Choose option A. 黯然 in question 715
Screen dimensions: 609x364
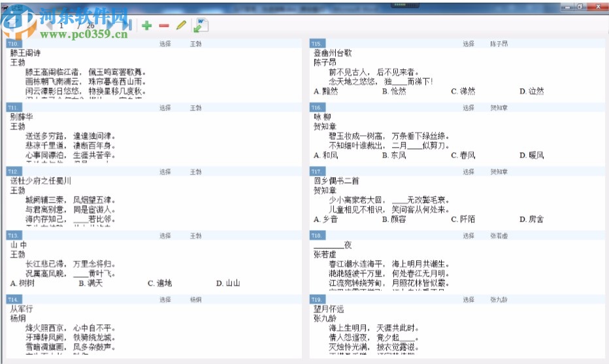pyautogui.click(x=326, y=91)
